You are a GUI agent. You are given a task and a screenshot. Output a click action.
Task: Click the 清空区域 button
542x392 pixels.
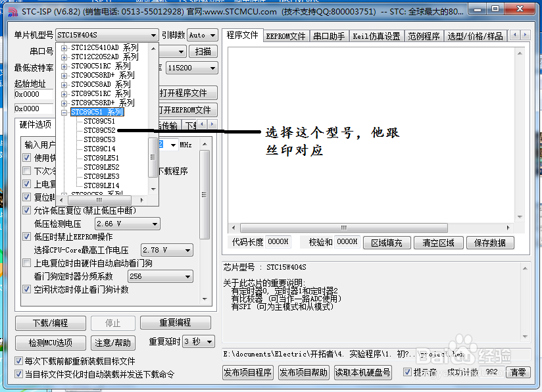click(x=438, y=243)
